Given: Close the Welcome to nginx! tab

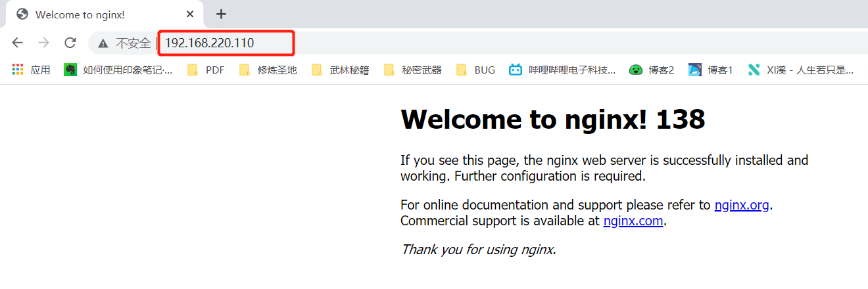Looking at the screenshot, I should [x=191, y=14].
